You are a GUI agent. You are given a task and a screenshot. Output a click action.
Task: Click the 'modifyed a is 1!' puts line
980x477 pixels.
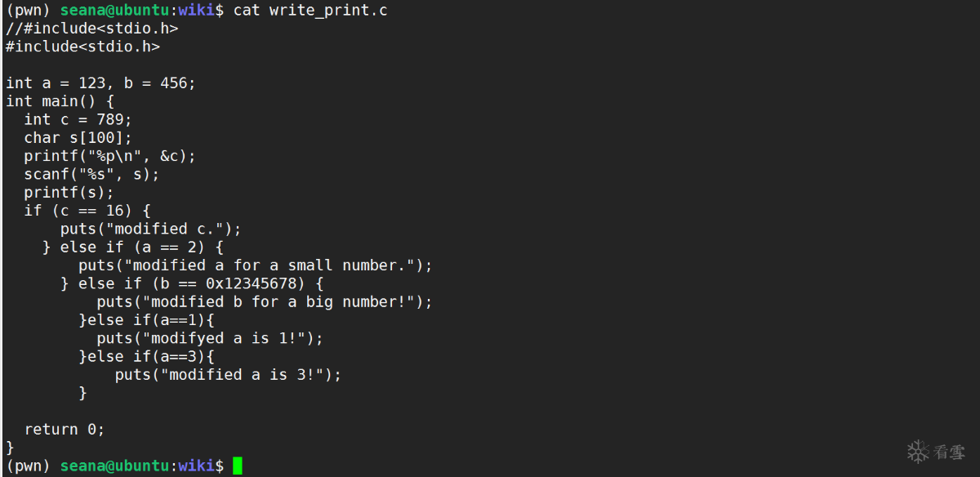(210, 337)
